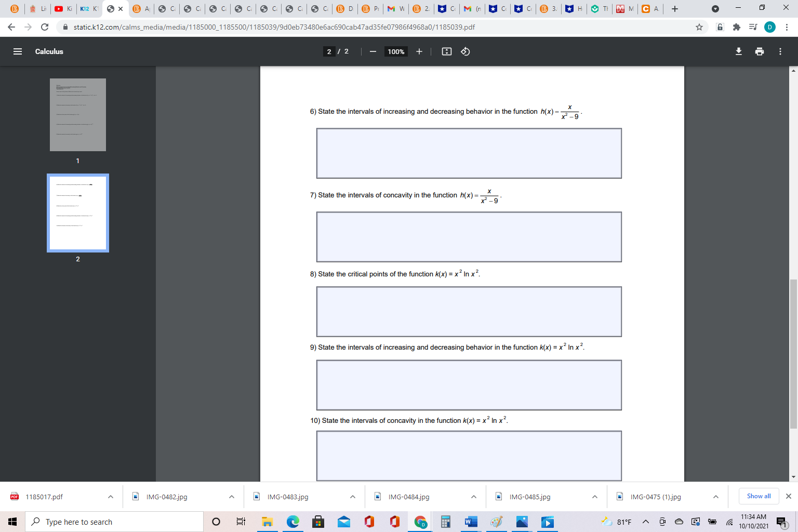
Task: Expand options for IMG-0484.jpg download
Action: pyautogui.click(x=474, y=497)
